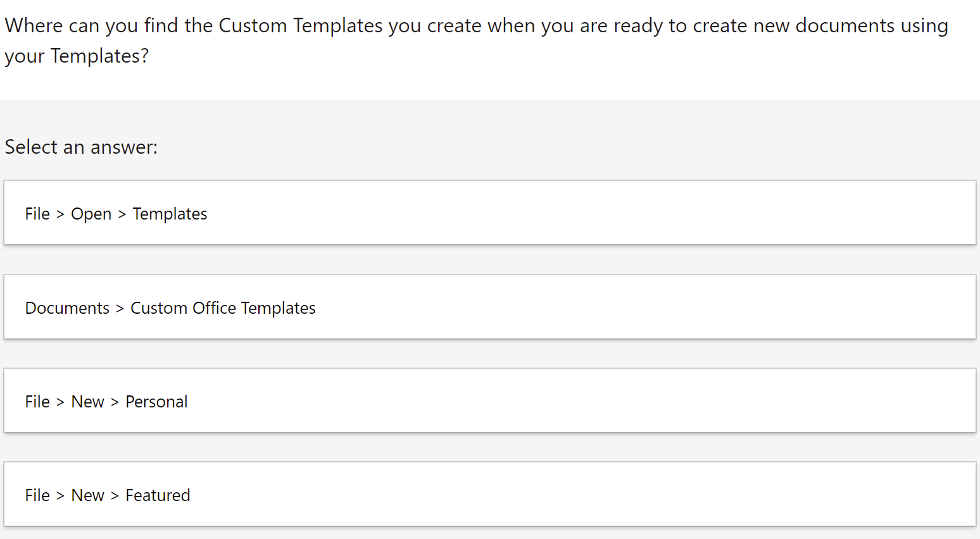Click "Documents" in the second answer option
Viewport: 980px width, 539px height.
tap(67, 308)
